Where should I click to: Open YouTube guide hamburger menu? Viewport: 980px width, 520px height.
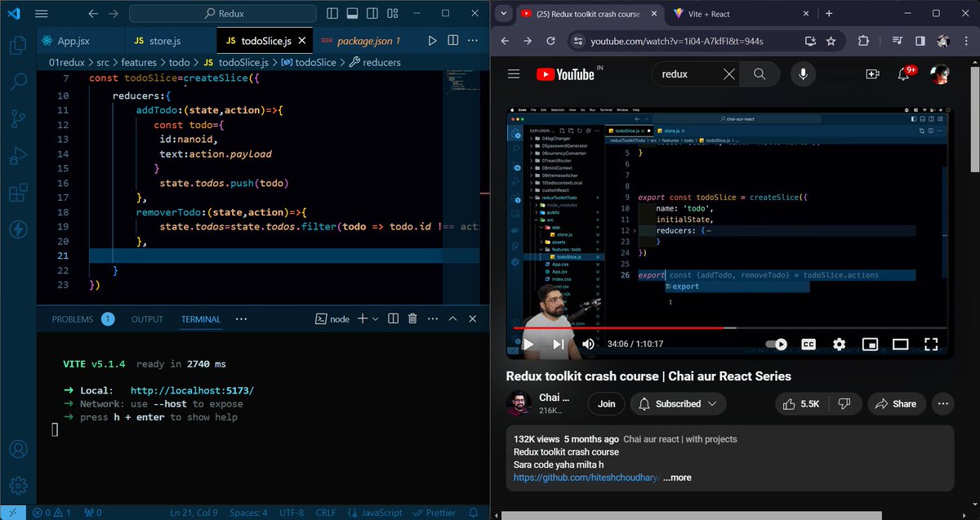[x=514, y=74]
